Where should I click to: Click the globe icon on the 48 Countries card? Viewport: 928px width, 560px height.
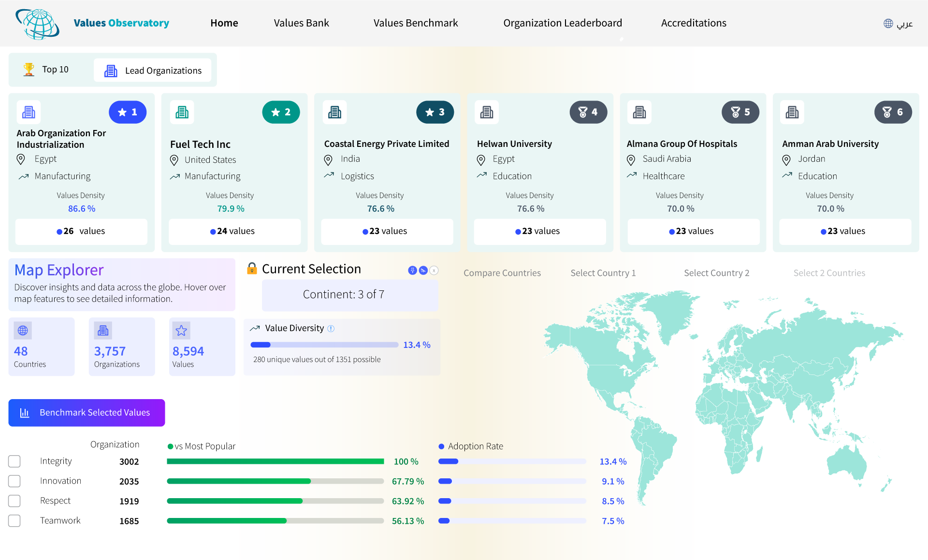click(22, 330)
